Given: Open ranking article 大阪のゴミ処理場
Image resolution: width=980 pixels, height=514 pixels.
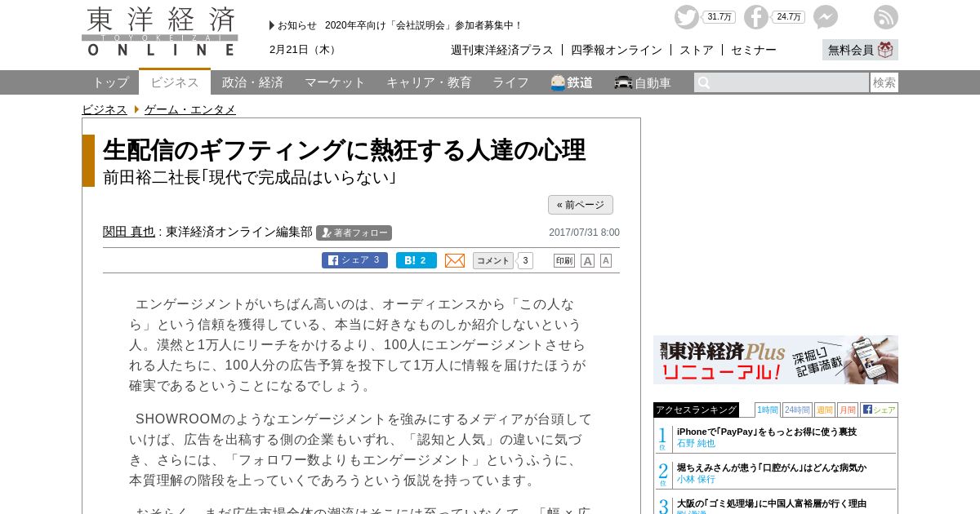Looking at the screenshot, I should coord(772,503).
